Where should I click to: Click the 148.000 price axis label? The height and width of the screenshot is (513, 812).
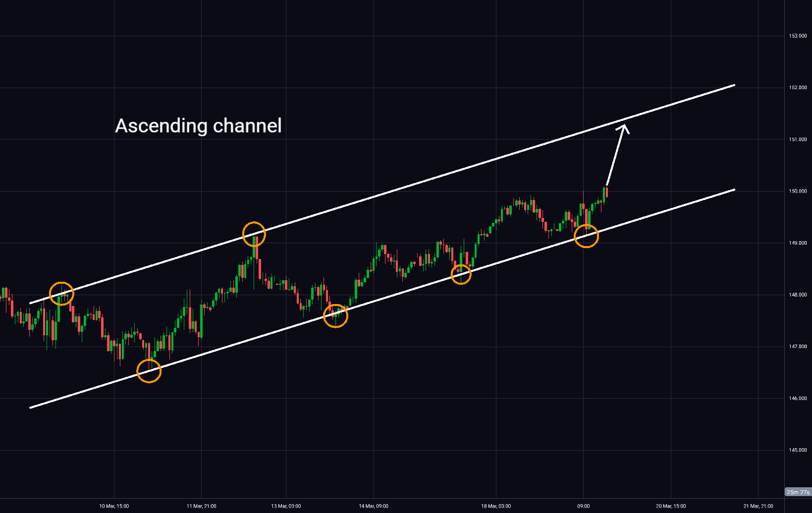pos(798,295)
